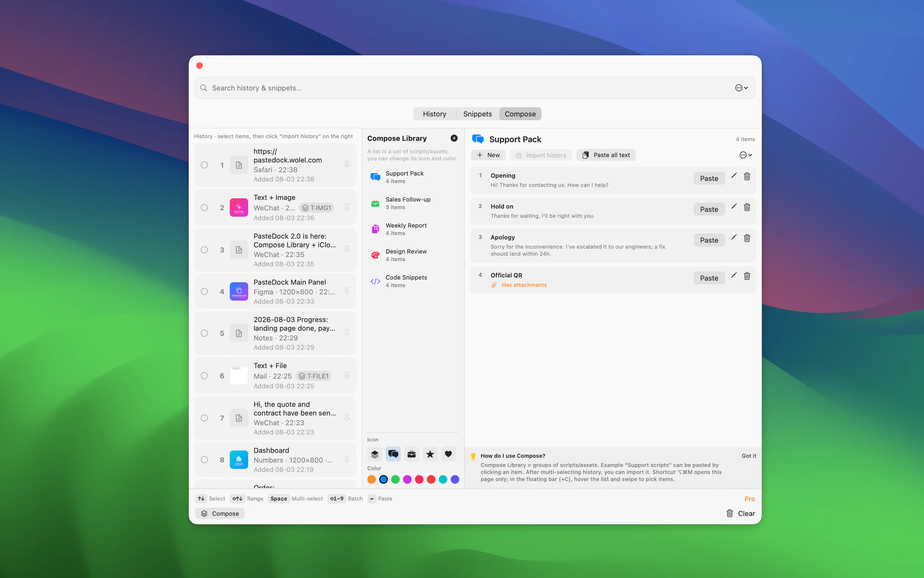Paste the Hold on script
The image size is (924, 578).
pyautogui.click(x=709, y=209)
